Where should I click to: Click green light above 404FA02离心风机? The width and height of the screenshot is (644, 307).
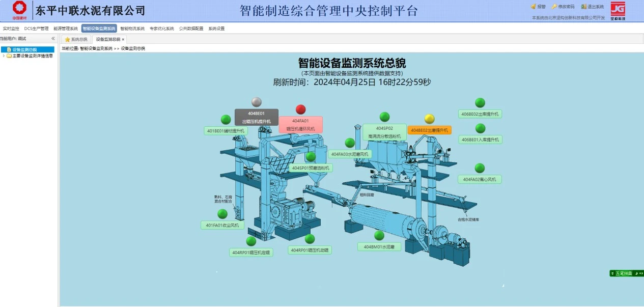click(x=480, y=168)
